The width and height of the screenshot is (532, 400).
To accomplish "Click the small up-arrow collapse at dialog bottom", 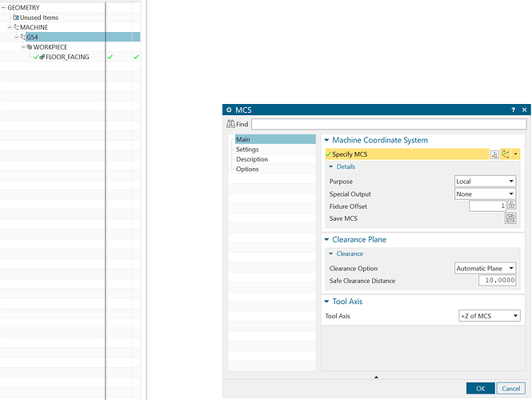I will pyautogui.click(x=376, y=378).
